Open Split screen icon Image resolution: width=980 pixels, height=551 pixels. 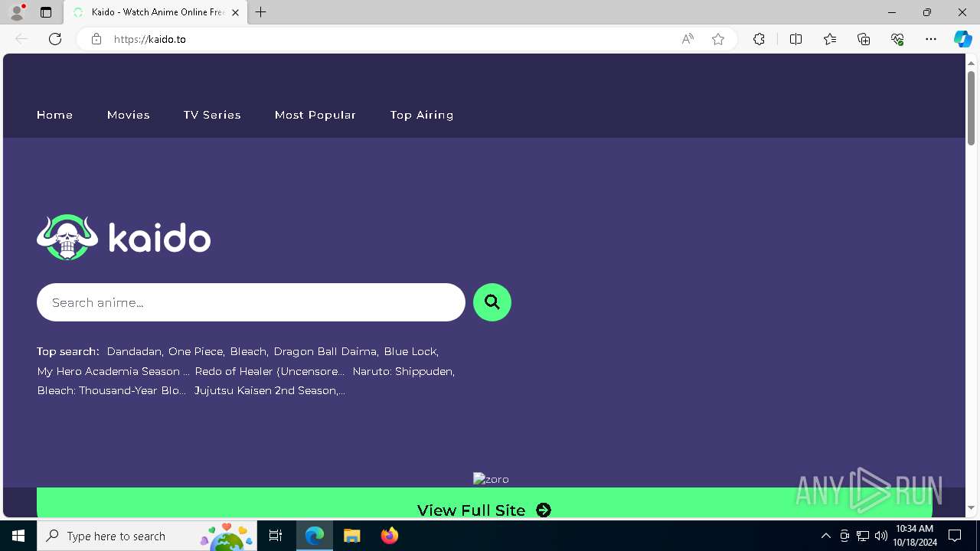coord(795,39)
